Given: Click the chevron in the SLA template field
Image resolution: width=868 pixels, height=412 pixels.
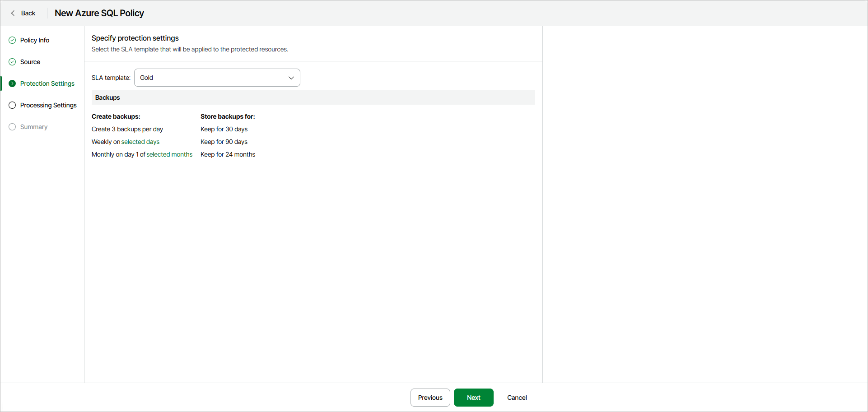Looking at the screenshot, I should click(x=291, y=78).
